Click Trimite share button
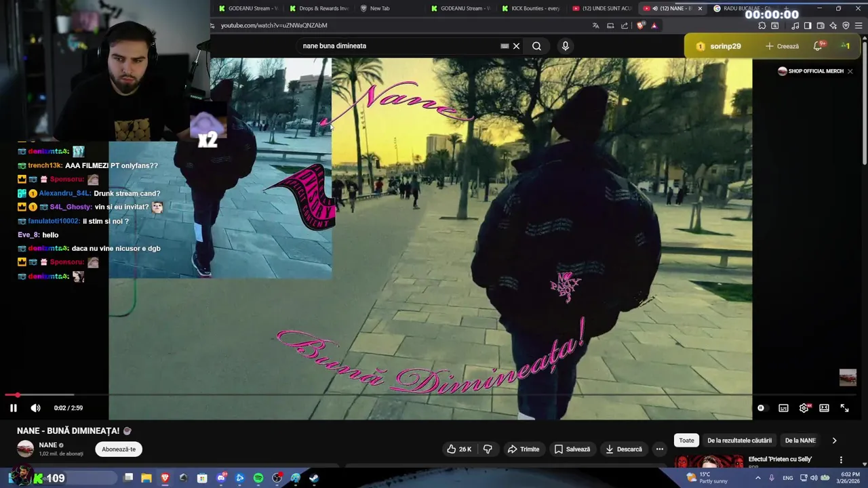Image resolution: width=868 pixels, height=488 pixels. (x=524, y=449)
